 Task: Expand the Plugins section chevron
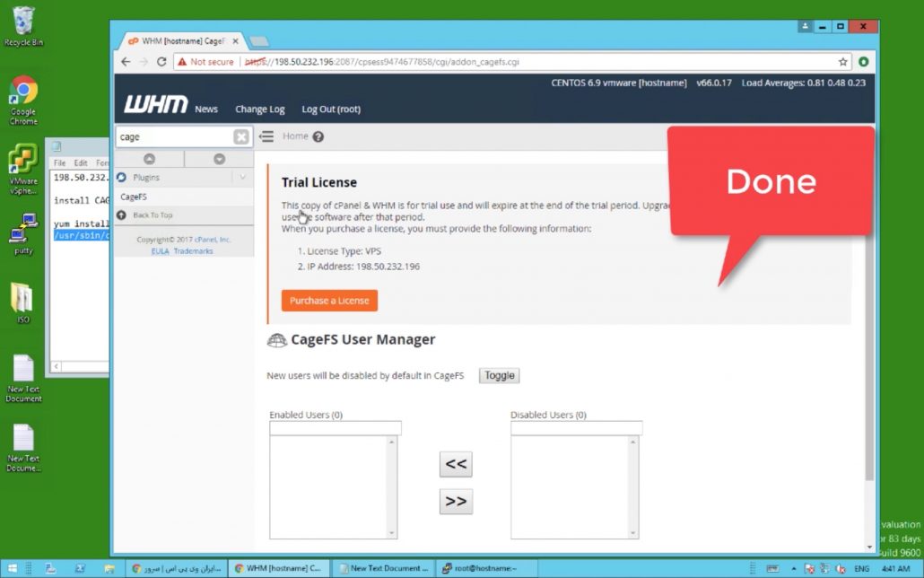coord(242,178)
